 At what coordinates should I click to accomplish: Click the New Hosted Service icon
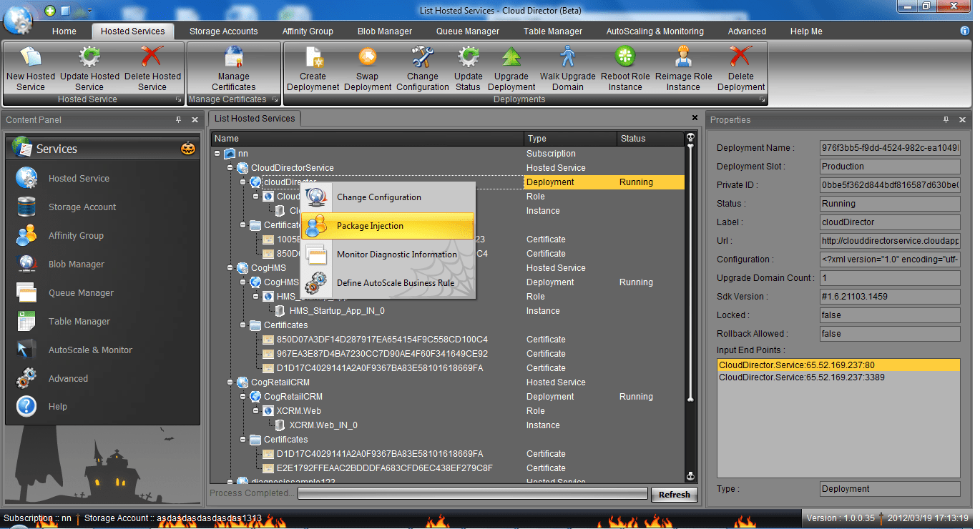31,57
